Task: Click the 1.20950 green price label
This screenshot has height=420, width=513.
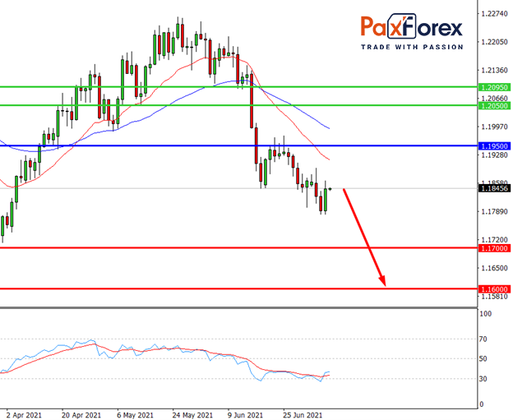Action: click(x=494, y=87)
